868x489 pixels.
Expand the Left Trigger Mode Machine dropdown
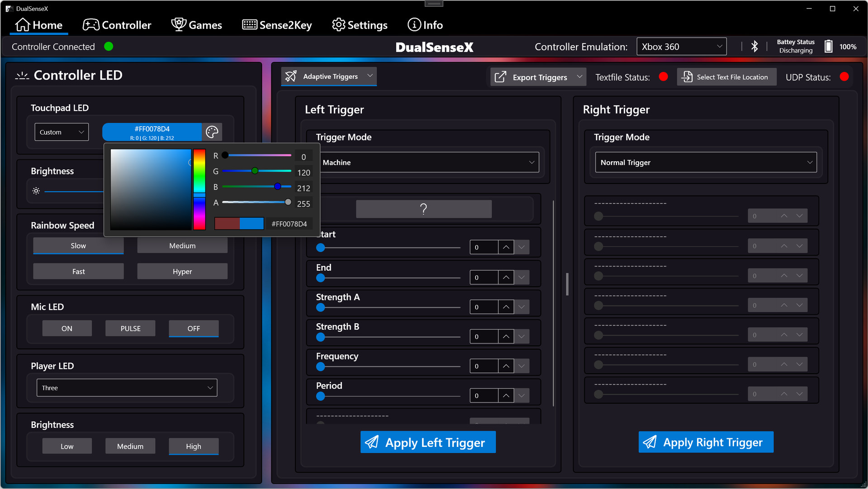tap(428, 162)
